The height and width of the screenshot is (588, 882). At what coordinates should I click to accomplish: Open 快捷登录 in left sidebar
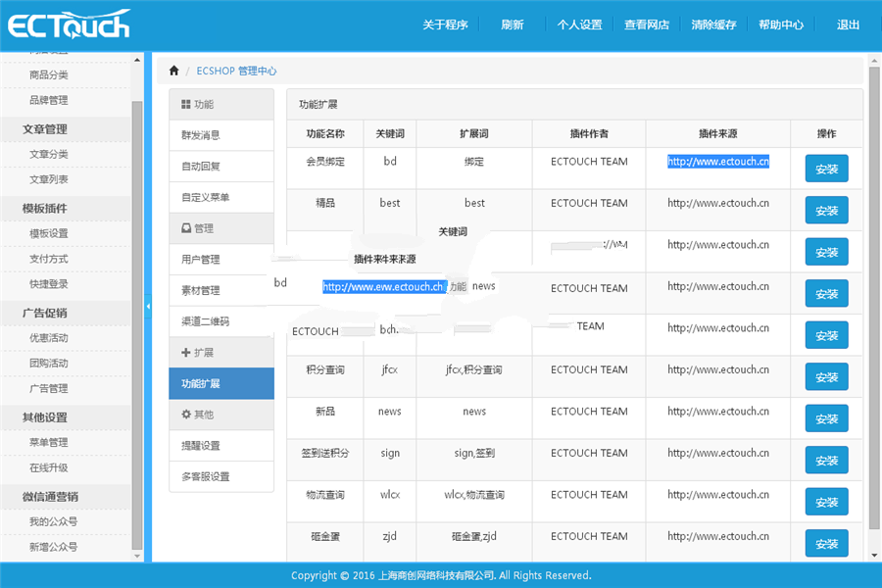(x=49, y=284)
